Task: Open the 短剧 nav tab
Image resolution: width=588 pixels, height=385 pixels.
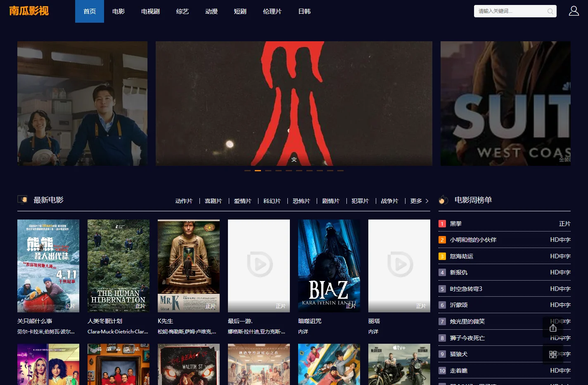Action: (x=240, y=11)
